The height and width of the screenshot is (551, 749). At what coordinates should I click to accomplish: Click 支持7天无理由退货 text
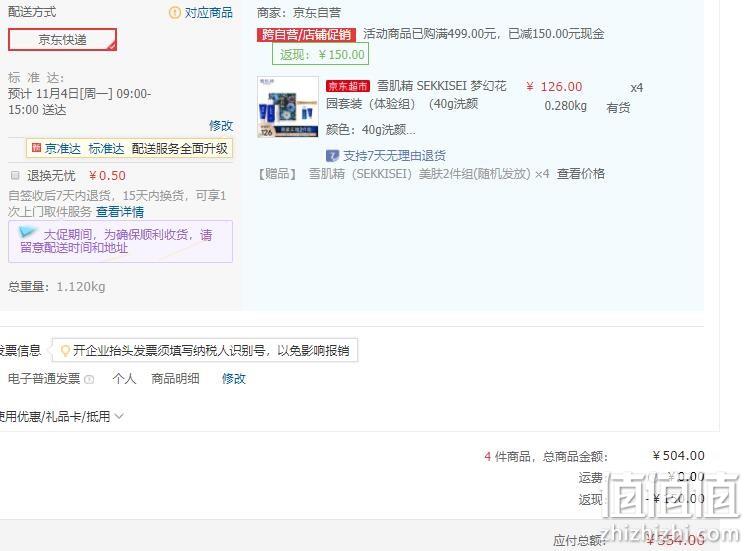point(394,155)
